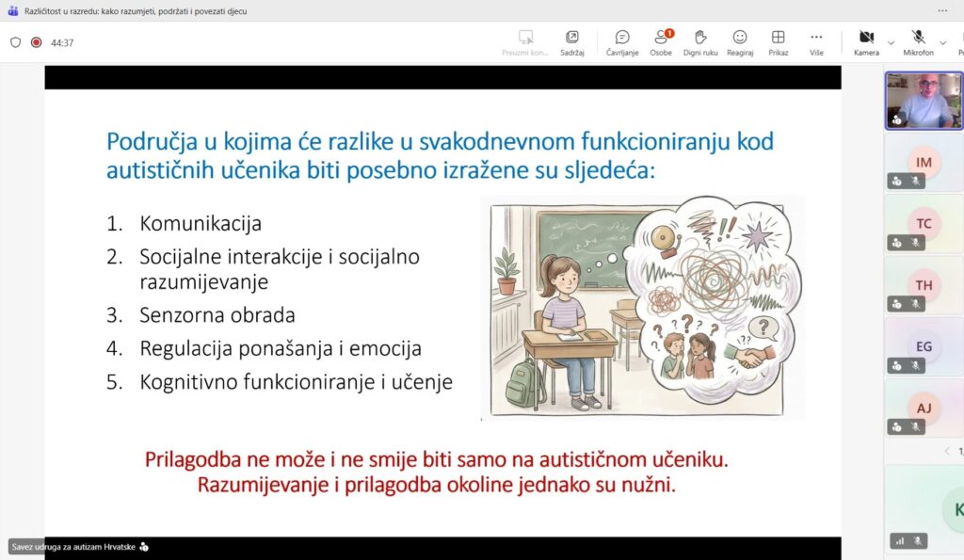Expand the Kamera options arrow

point(891,42)
